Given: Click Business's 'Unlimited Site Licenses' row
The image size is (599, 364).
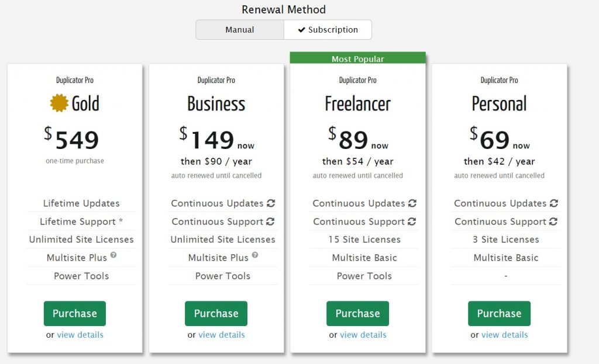Looking at the screenshot, I should coord(223,240).
